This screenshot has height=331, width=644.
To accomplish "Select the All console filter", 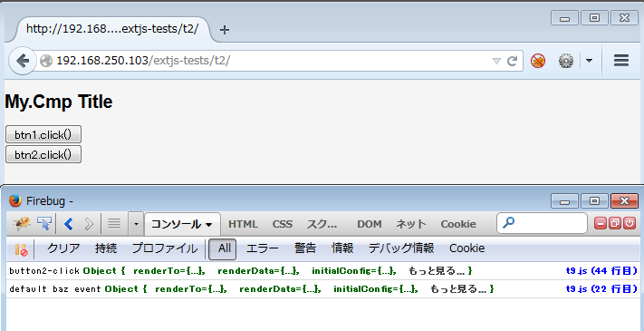I will point(222,248).
